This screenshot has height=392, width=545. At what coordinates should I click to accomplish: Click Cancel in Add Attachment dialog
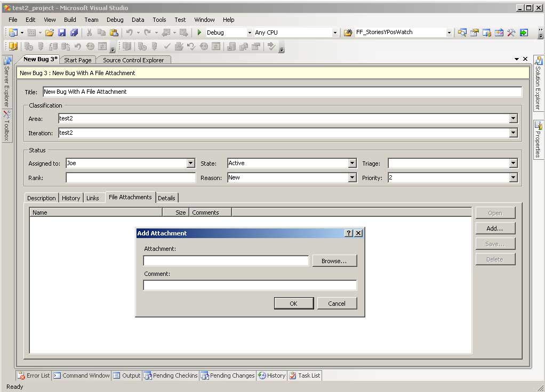tap(337, 303)
